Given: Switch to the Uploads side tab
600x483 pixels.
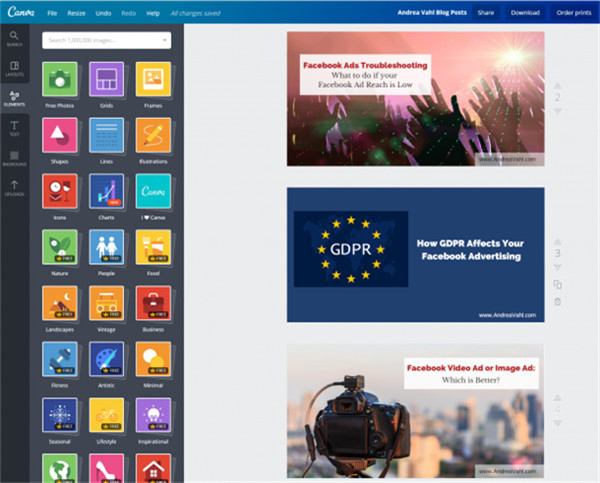Looking at the screenshot, I should click(15, 188).
